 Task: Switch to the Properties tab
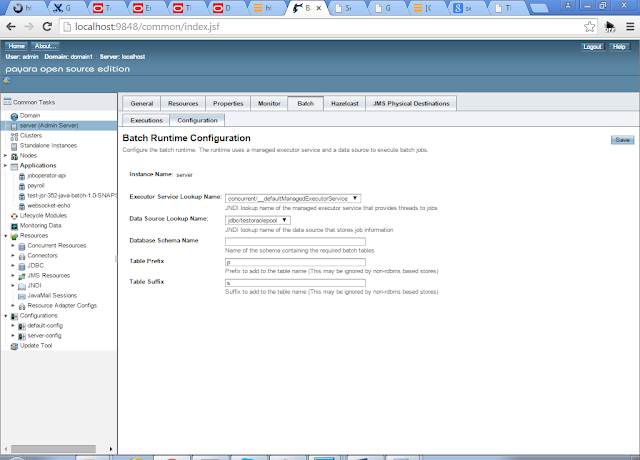228,103
